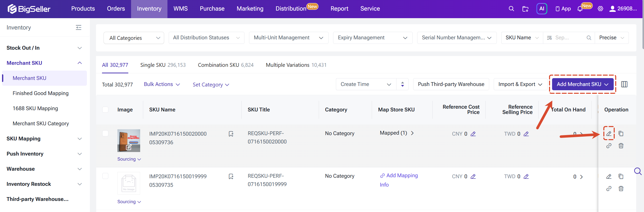This screenshot has height=212, width=644.
Task: Click the AI assistant icon
Action: click(542, 9)
